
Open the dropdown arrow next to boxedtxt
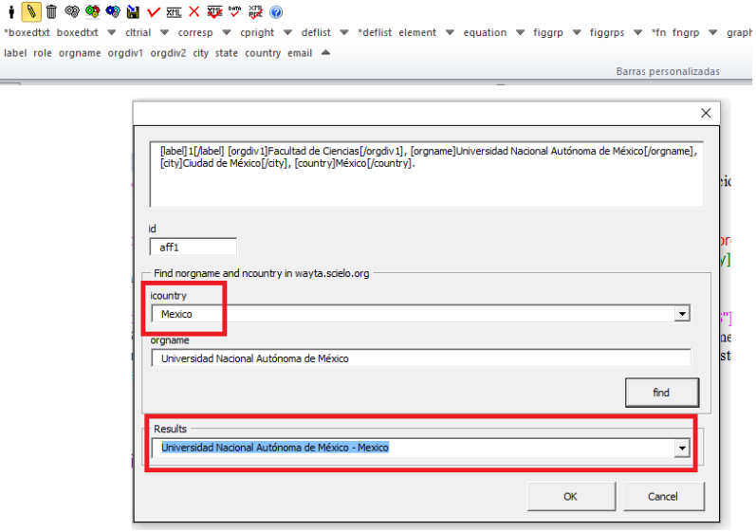pos(110,33)
